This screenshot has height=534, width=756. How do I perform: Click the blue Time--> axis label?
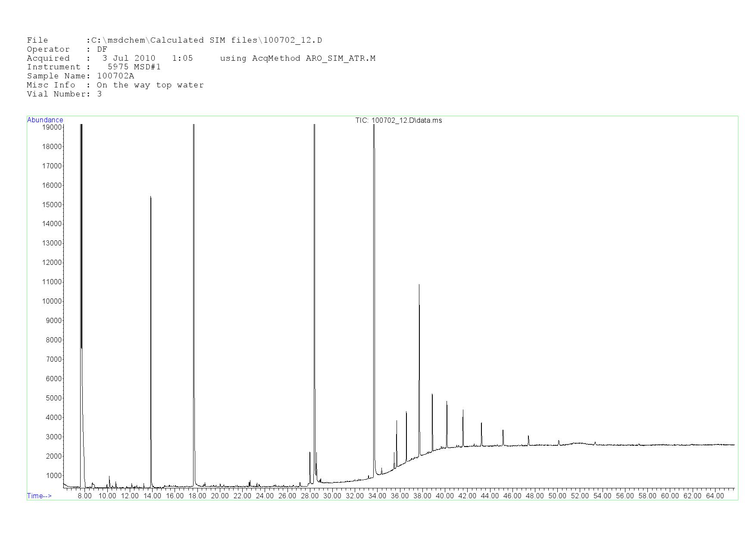[x=39, y=496]
